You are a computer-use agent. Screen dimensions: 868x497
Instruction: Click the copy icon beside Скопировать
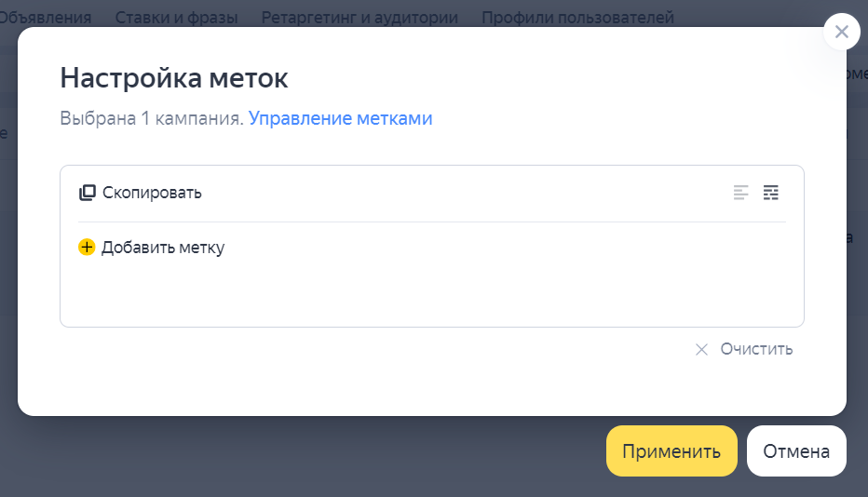pyautogui.click(x=88, y=193)
